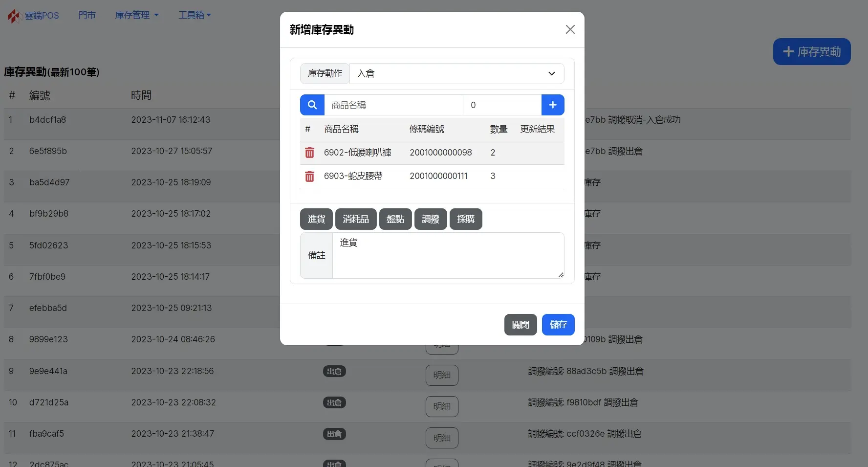Click the 進貨 quick note button
The image size is (868, 467).
click(316, 219)
